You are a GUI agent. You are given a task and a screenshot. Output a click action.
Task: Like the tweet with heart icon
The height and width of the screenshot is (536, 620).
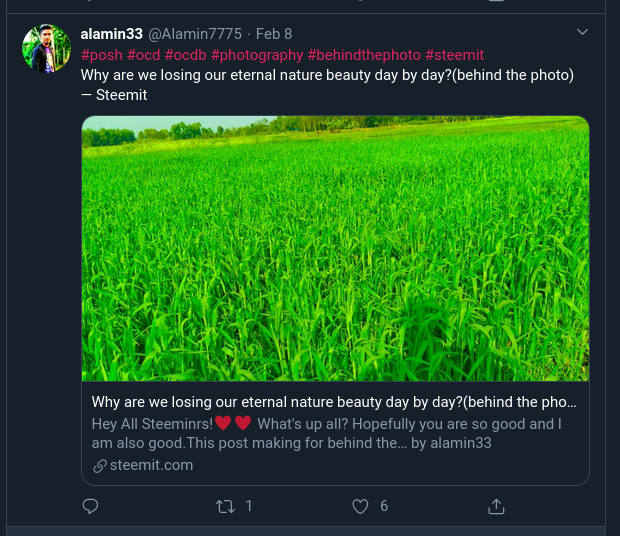(x=361, y=507)
